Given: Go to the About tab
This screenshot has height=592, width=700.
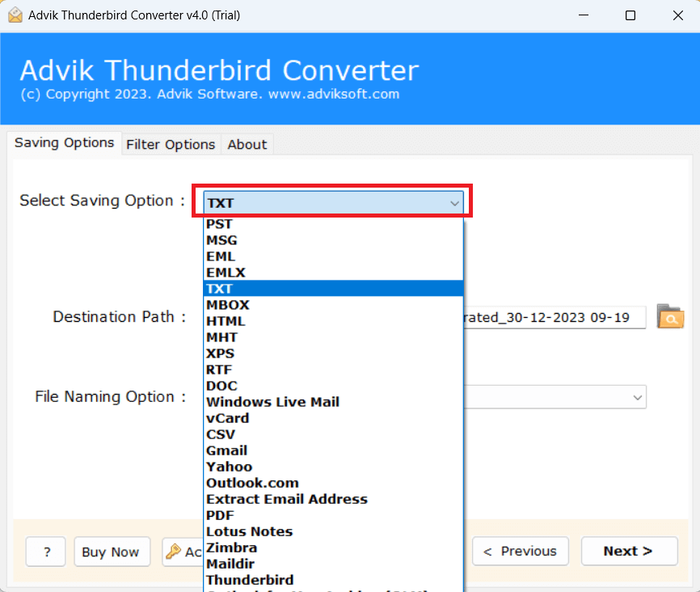Looking at the screenshot, I should pyautogui.click(x=247, y=144).
